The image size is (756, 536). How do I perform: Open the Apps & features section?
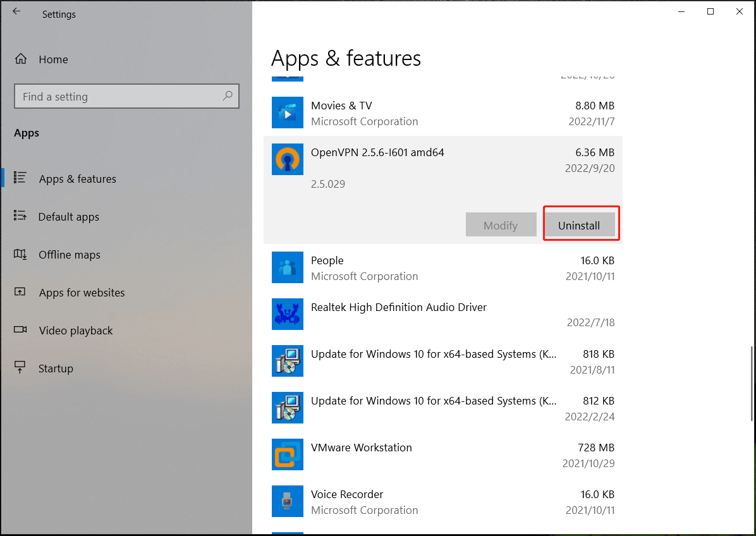(x=77, y=179)
